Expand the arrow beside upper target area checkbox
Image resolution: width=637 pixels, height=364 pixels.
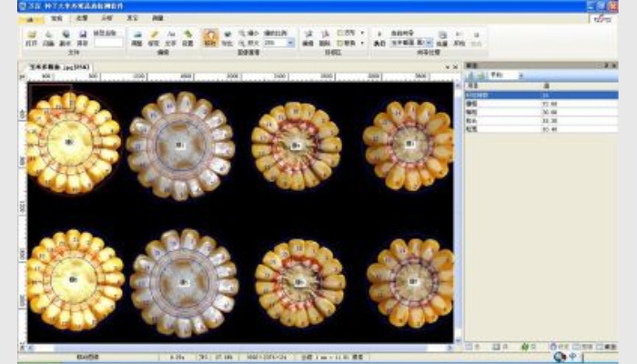click(x=362, y=33)
